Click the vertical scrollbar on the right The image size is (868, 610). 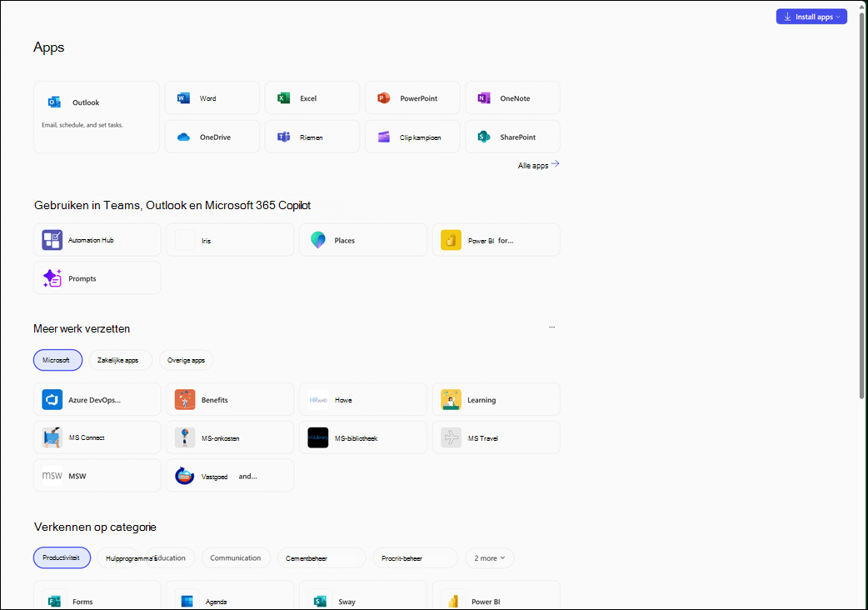coord(861,205)
